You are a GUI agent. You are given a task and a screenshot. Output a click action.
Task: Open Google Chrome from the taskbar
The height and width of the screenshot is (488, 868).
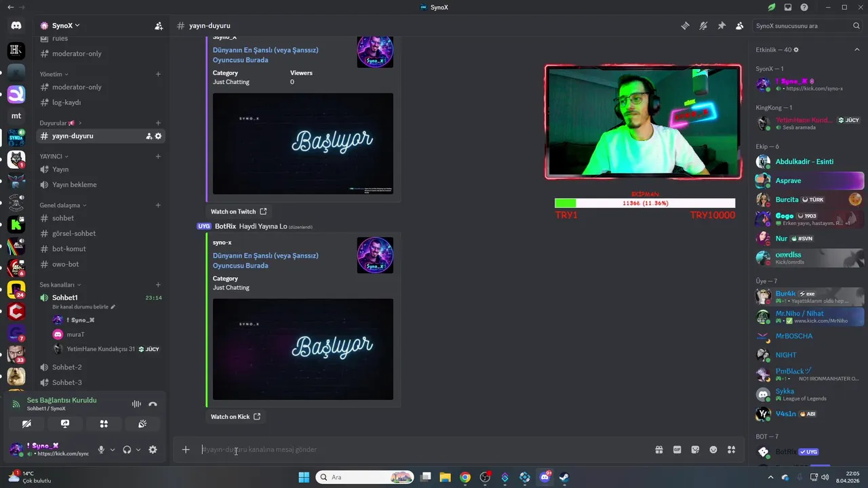tap(465, 477)
